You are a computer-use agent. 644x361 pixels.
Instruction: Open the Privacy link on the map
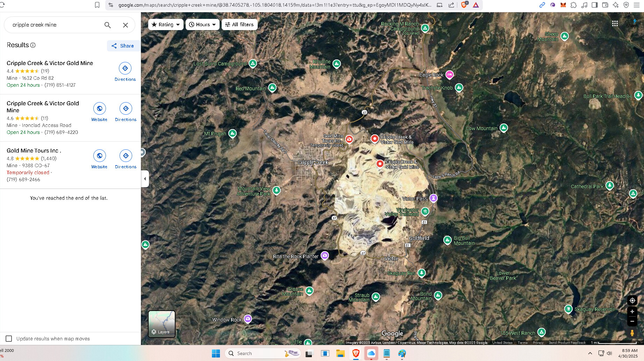(538, 343)
